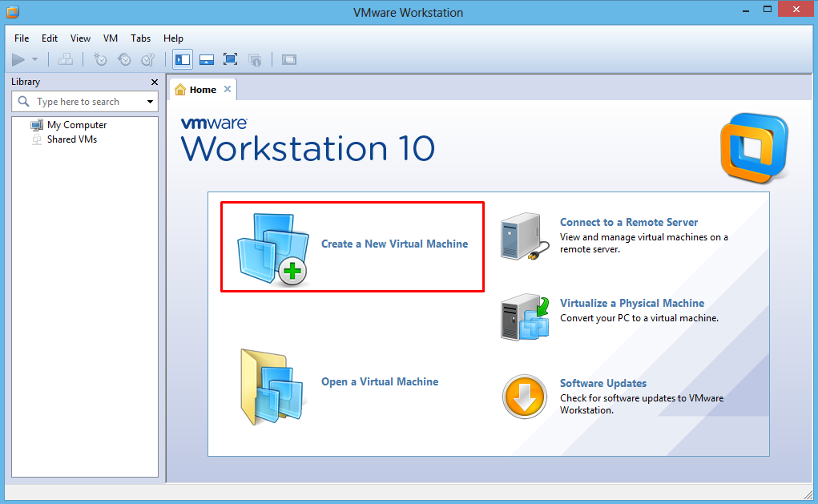This screenshot has height=504, width=818.
Task: Switch to the Home tab
Action: [x=203, y=90]
